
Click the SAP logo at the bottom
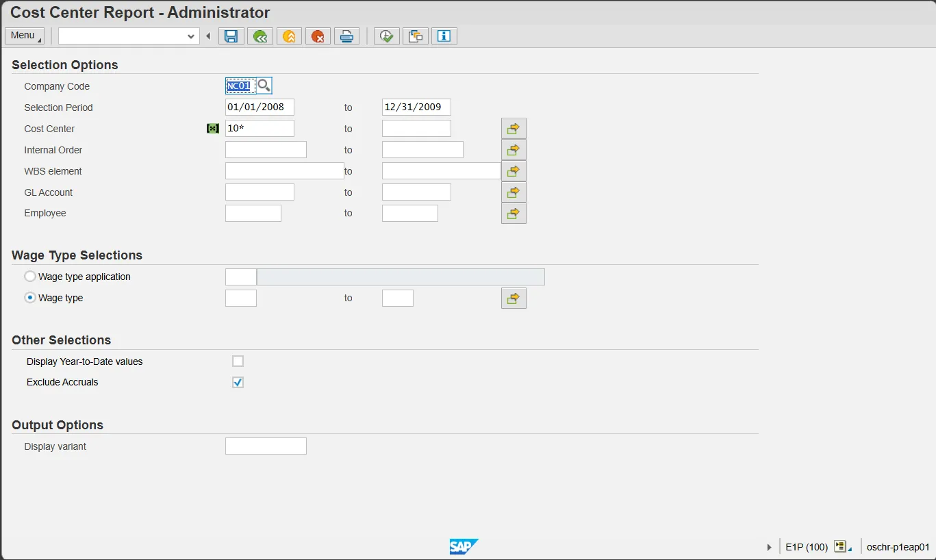click(464, 546)
